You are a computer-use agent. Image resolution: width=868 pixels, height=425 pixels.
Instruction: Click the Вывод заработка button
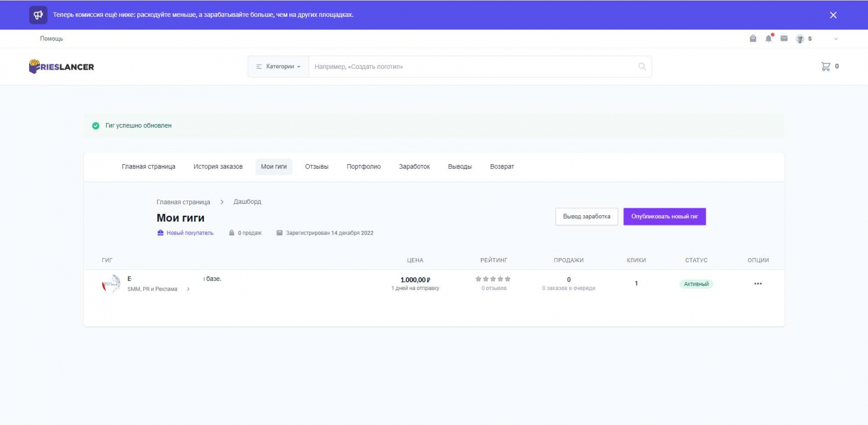click(x=586, y=217)
